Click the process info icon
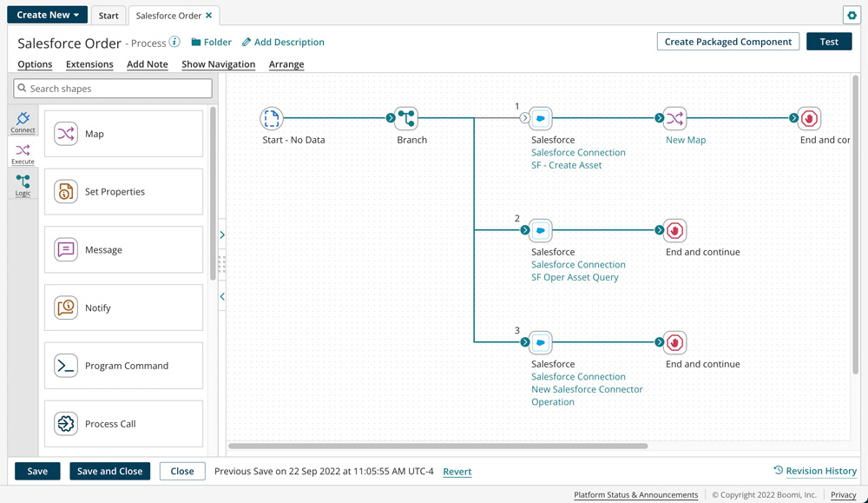The height and width of the screenshot is (503, 868). (174, 42)
